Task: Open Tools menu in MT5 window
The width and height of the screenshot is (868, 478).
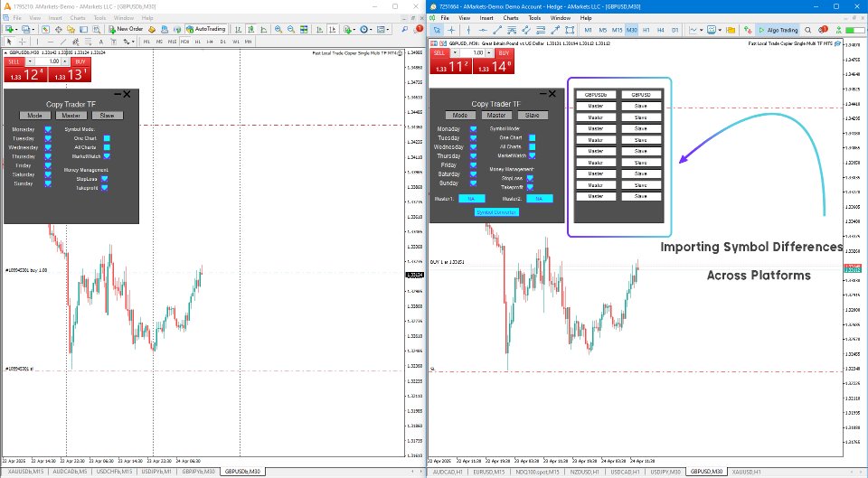Action: pyautogui.click(x=534, y=18)
